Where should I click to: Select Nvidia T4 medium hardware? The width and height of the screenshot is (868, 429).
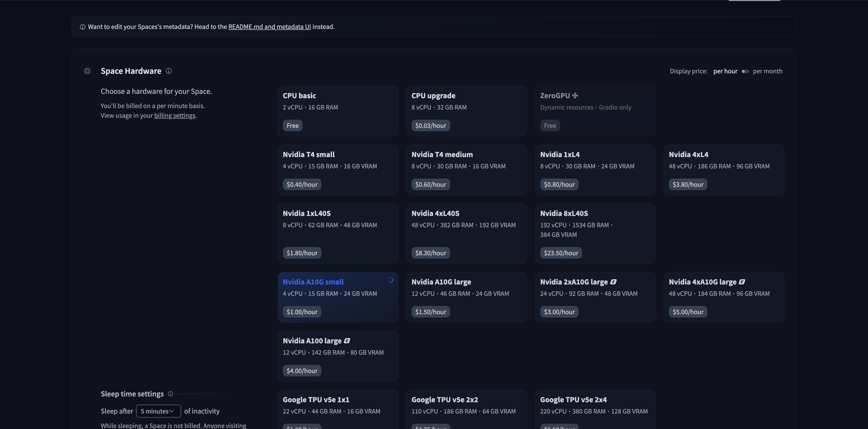pyautogui.click(x=466, y=170)
